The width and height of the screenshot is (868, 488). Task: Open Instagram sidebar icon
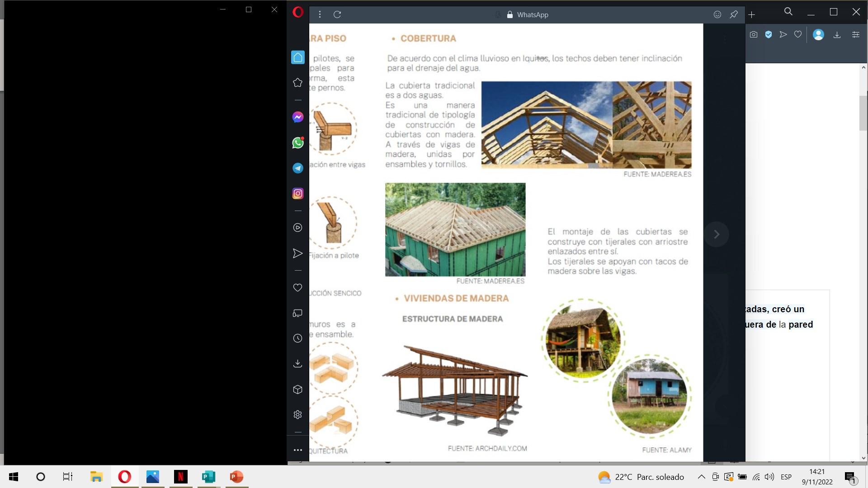pos(297,193)
